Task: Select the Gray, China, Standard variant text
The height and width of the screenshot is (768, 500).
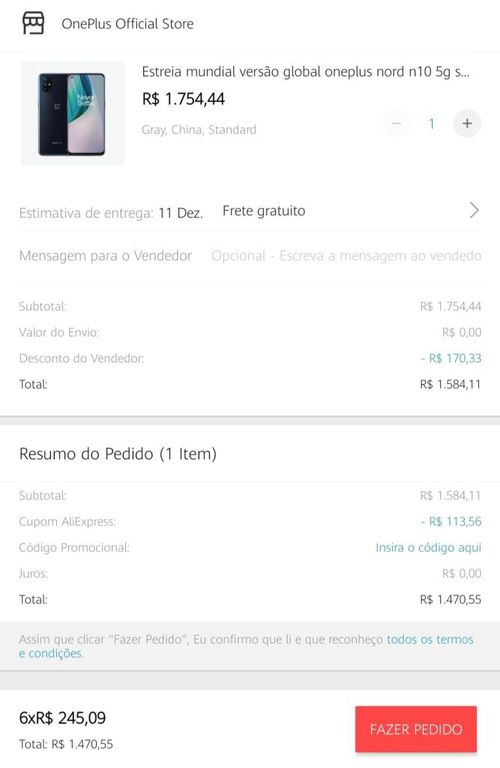Action: (199, 130)
